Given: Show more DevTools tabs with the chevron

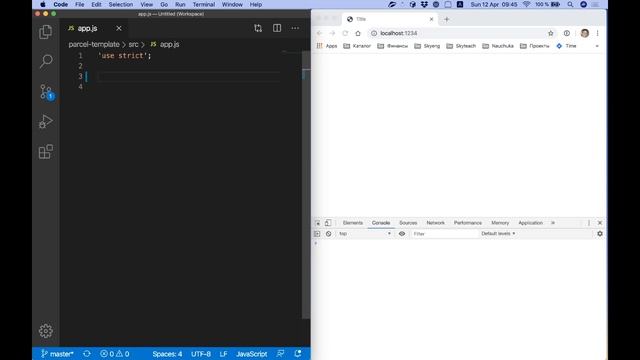Looking at the screenshot, I should [x=553, y=223].
